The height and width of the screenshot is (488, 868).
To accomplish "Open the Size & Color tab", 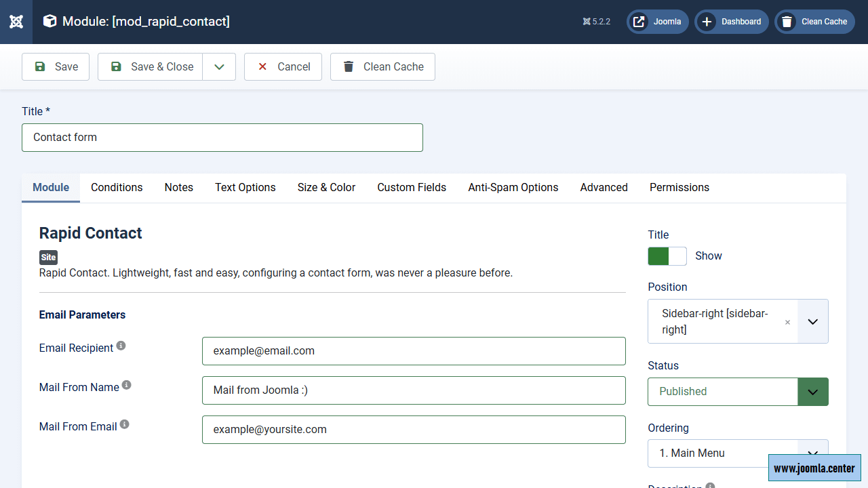I will point(326,188).
